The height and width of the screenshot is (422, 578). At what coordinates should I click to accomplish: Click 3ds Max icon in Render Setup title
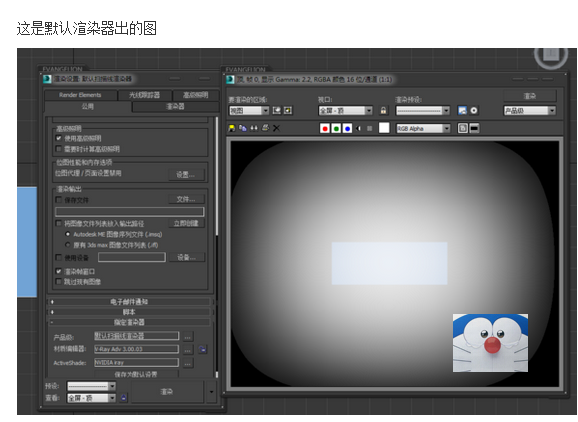(47, 79)
